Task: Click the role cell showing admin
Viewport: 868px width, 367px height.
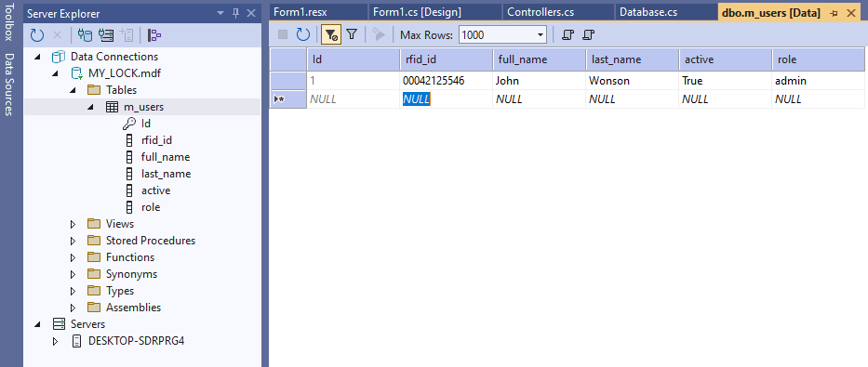Action: tap(818, 81)
